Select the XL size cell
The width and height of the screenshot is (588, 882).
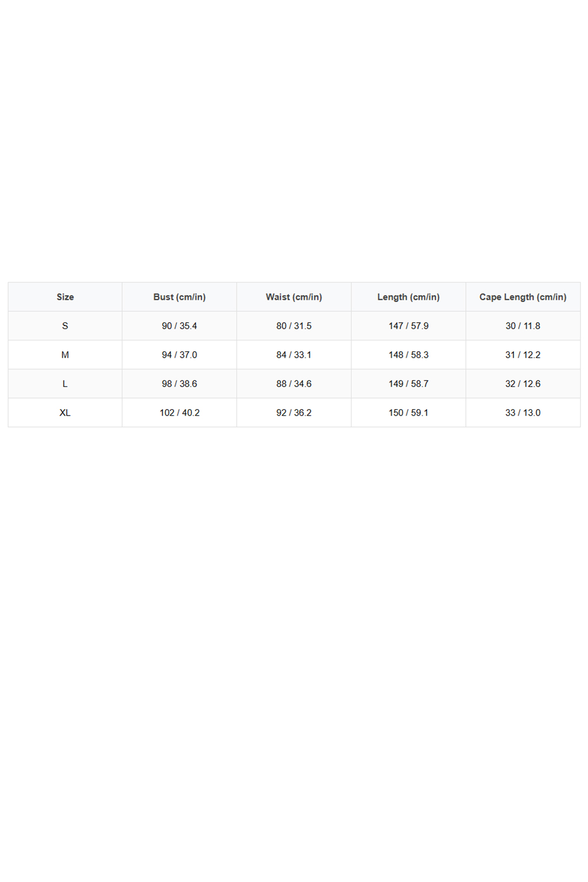[65, 413]
